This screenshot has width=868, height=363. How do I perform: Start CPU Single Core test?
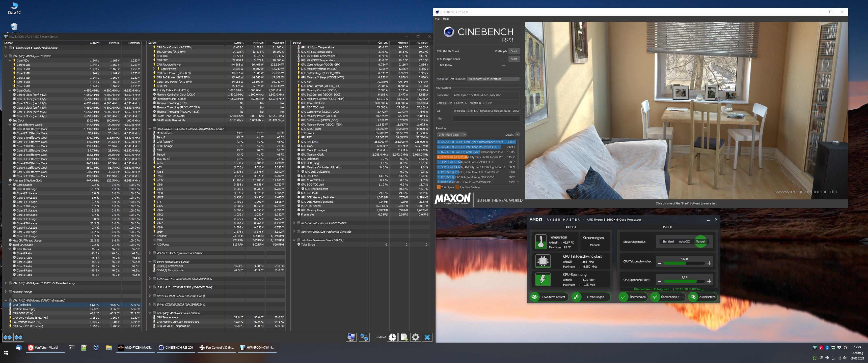click(514, 59)
